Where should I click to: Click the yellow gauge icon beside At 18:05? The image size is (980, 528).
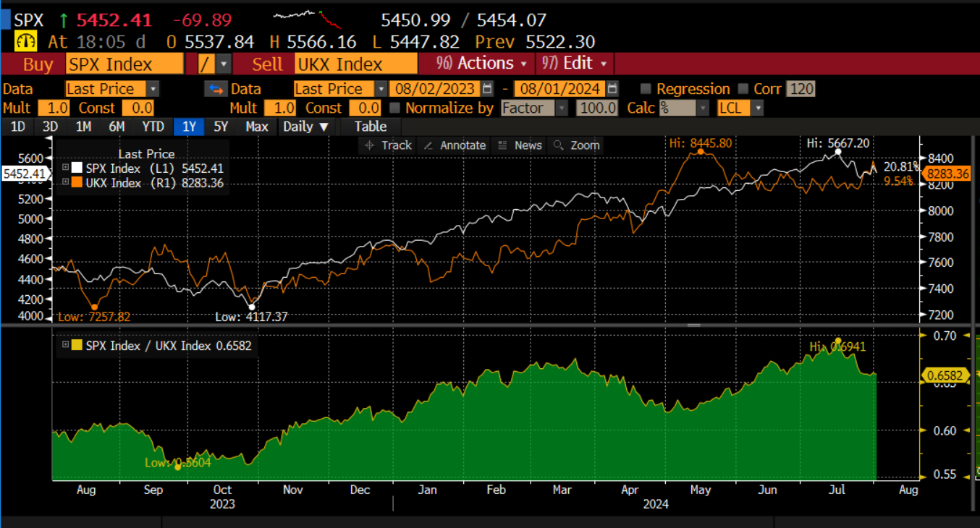(x=27, y=42)
